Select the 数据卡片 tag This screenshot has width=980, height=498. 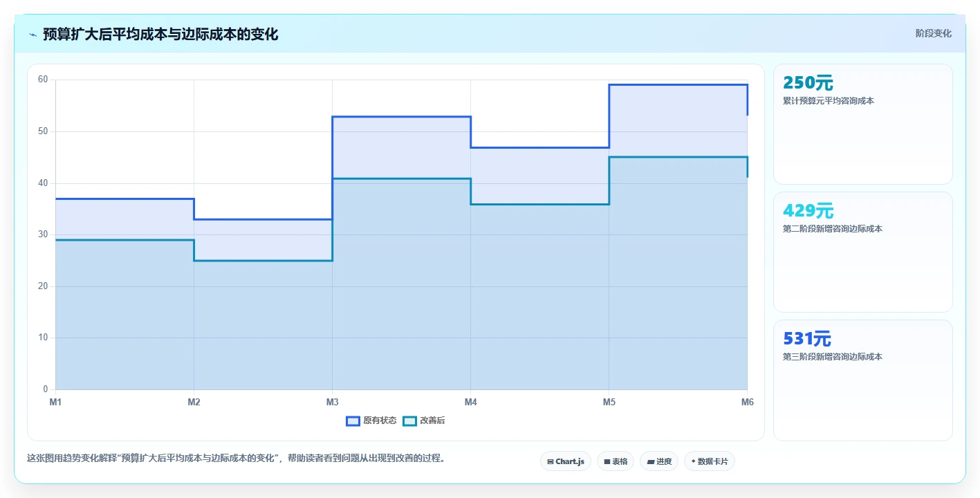710,461
